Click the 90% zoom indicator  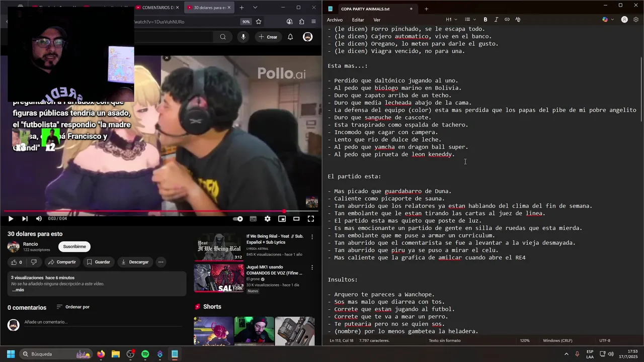(x=246, y=22)
